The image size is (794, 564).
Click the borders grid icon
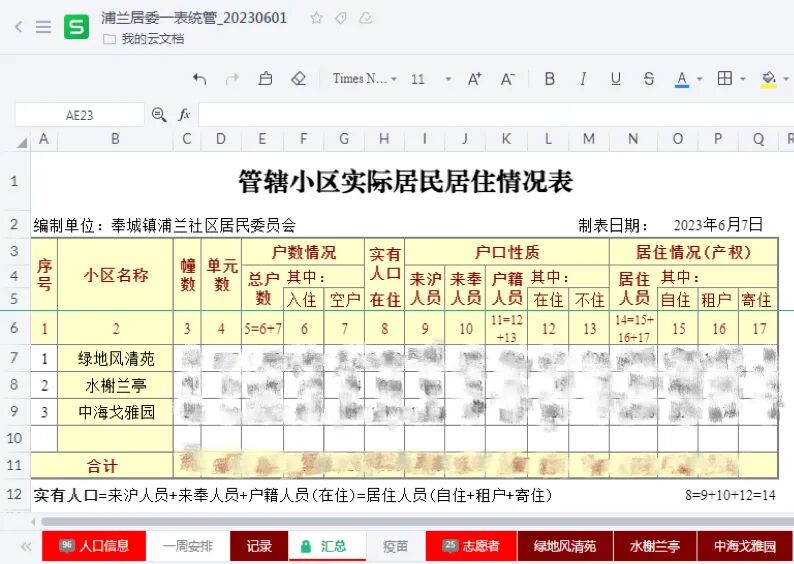725,78
